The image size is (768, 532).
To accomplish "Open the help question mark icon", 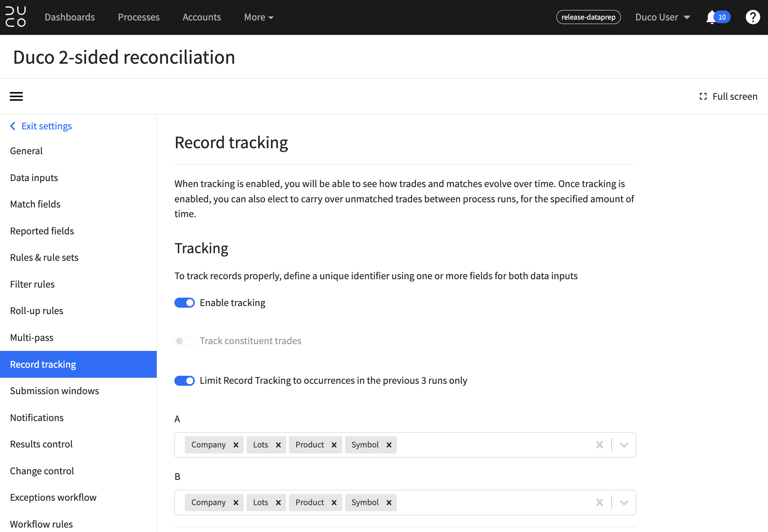I will pyautogui.click(x=753, y=17).
